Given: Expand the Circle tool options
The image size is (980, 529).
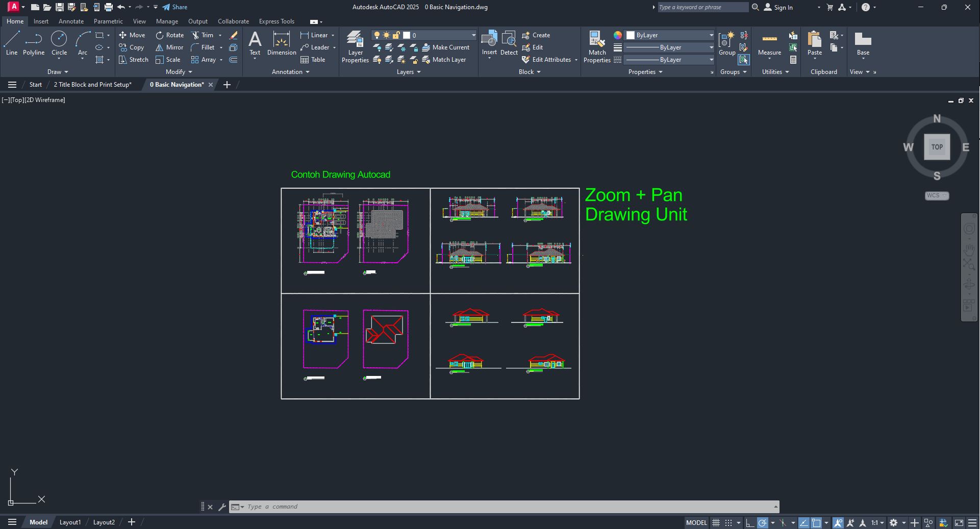Looking at the screenshot, I should pos(59,59).
